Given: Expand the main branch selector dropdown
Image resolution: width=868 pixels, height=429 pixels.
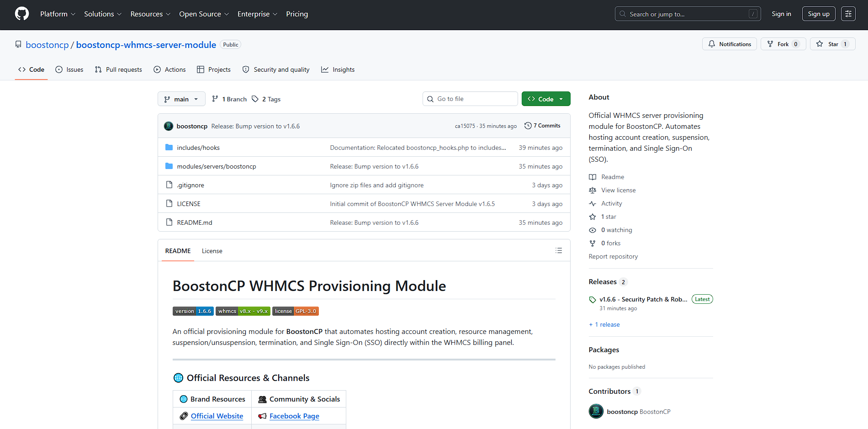Looking at the screenshot, I should point(181,99).
